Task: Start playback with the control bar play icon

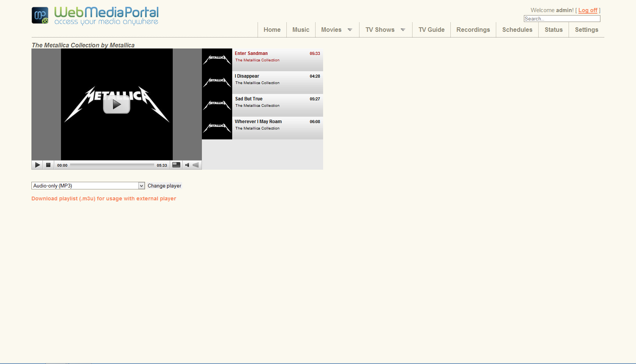Action: click(x=37, y=165)
